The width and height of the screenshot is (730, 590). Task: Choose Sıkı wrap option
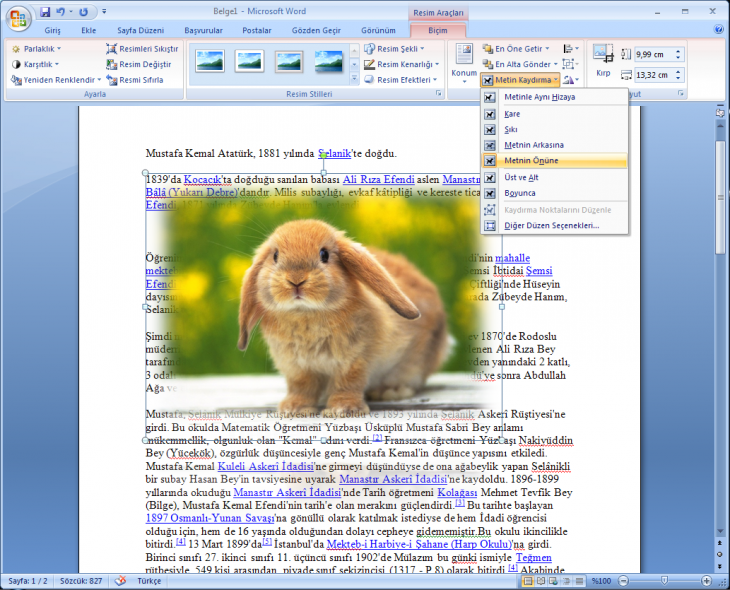554,129
